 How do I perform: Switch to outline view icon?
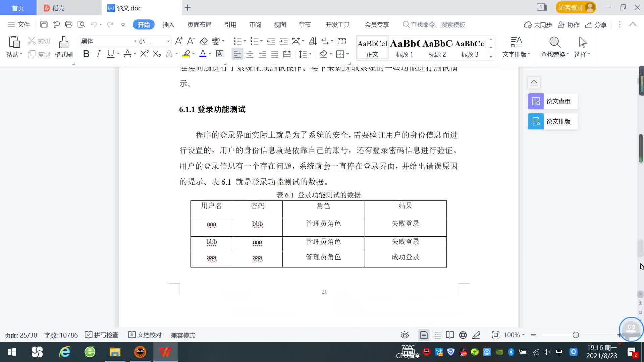437,335
